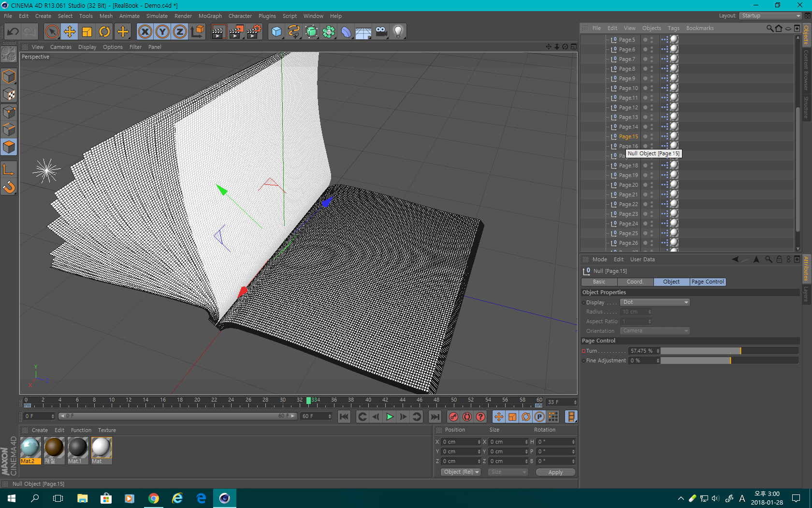Open the Floor environment icon

click(363, 32)
